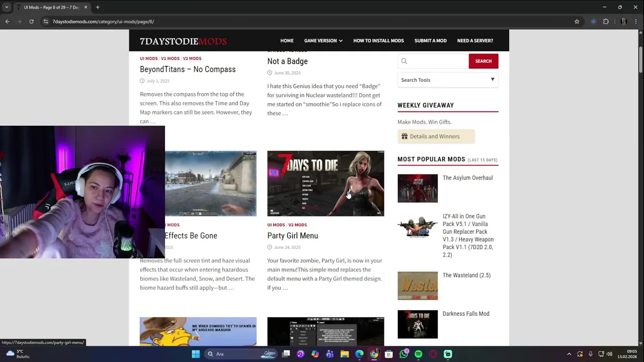
Task: Show hidden system tray icons
Action: click(x=569, y=354)
